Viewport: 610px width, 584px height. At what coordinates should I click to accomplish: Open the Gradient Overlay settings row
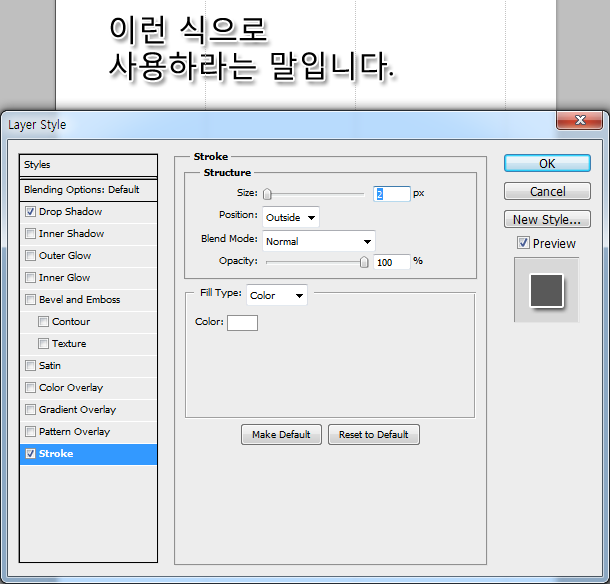pos(88,410)
